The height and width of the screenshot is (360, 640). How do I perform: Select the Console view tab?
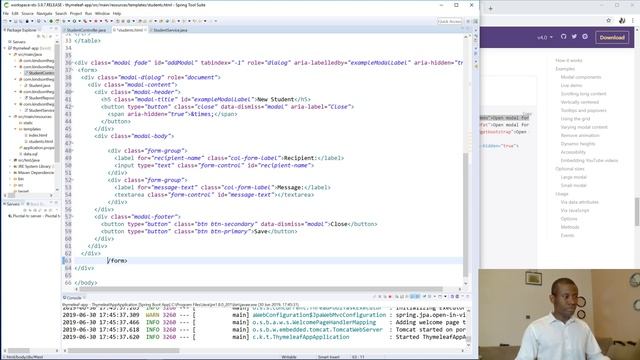[x=74, y=298]
